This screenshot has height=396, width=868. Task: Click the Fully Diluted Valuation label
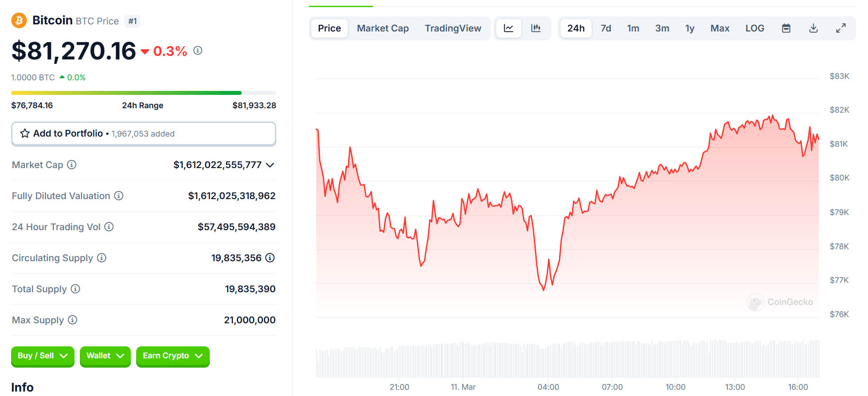(x=61, y=196)
